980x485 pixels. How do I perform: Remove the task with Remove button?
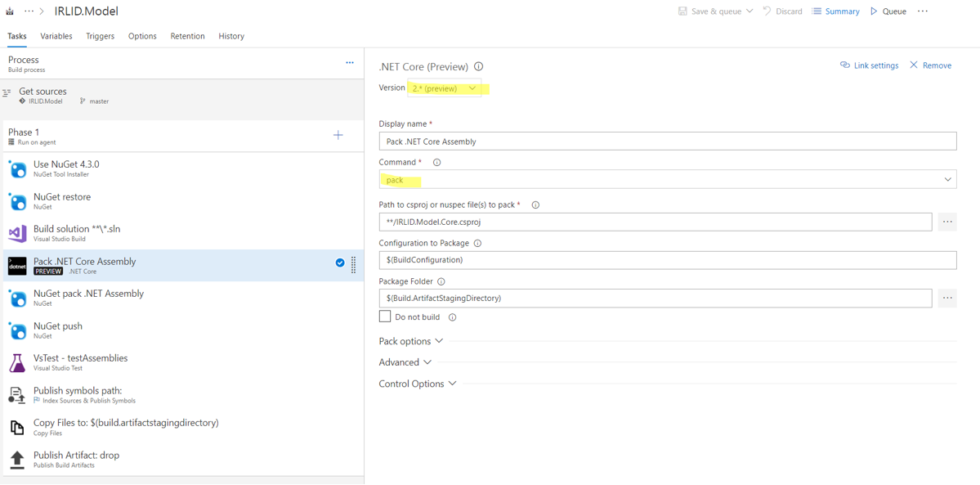point(931,65)
